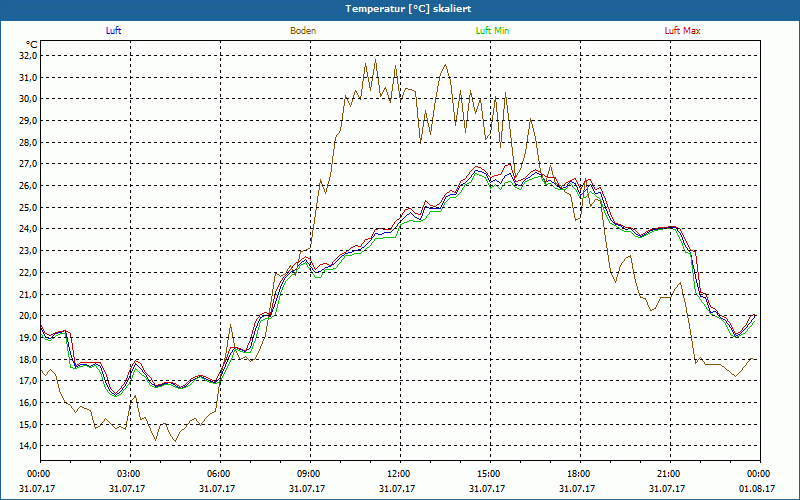800x500 pixels.
Task: Select the green Luft Min legend label
Action: [x=492, y=31]
